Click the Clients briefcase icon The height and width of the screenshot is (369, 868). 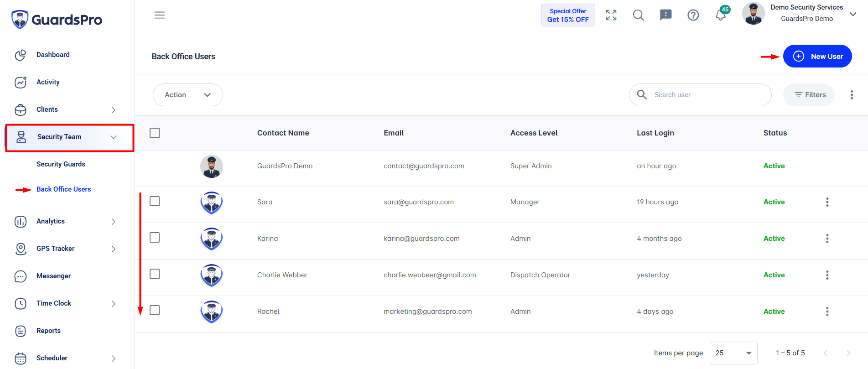pos(21,110)
